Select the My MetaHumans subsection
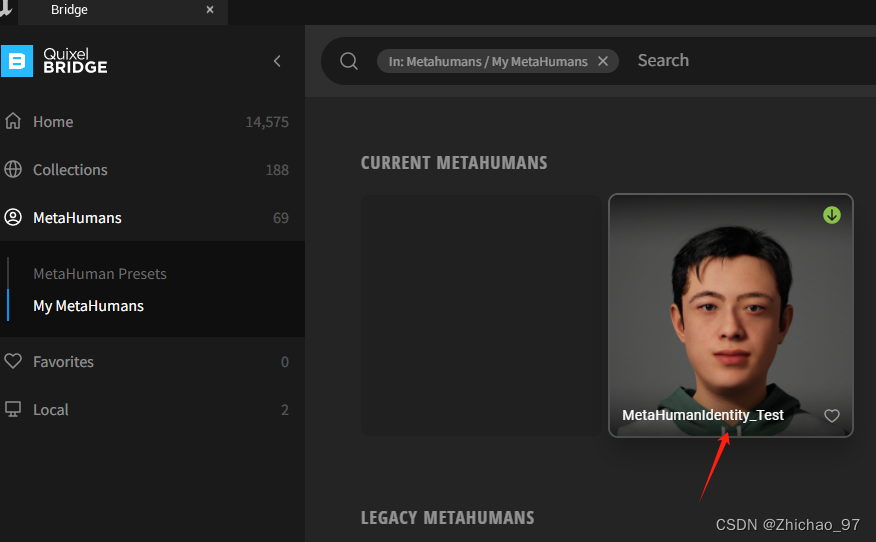Screen dimensions: 876x542 [x=88, y=306]
